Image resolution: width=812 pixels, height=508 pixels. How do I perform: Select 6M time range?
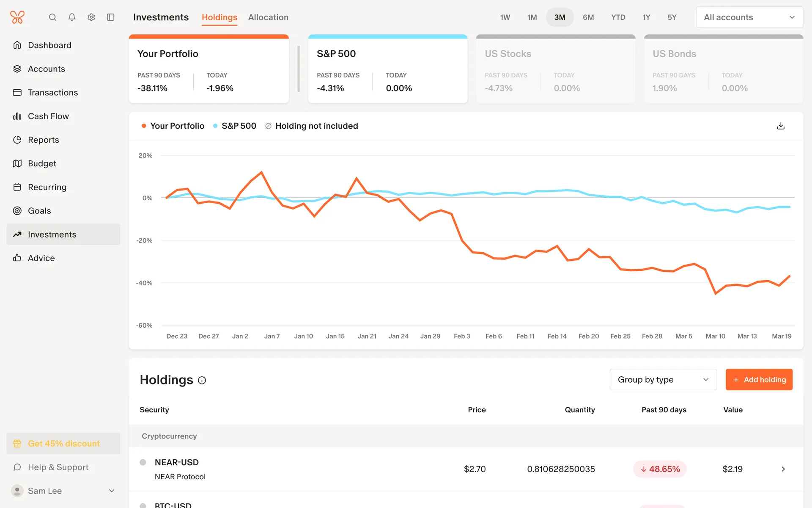588,17
